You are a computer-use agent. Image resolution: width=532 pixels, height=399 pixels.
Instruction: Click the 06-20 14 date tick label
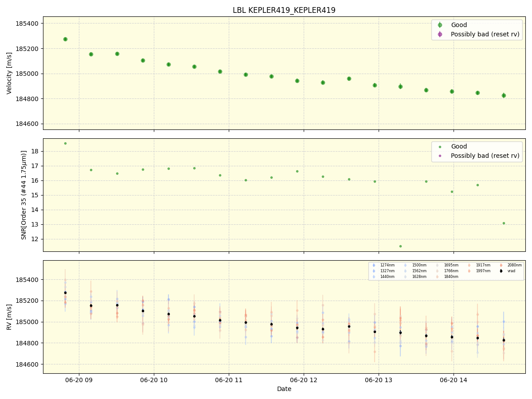tap(453, 380)
